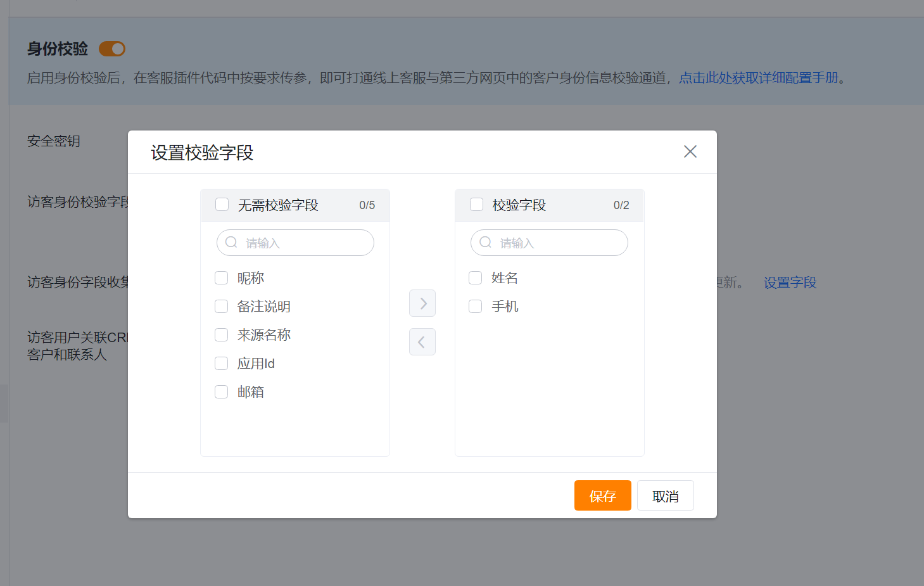Click the 设置校验字段 dialog title
The height and width of the screenshot is (586, 924).
pos(202,153)
